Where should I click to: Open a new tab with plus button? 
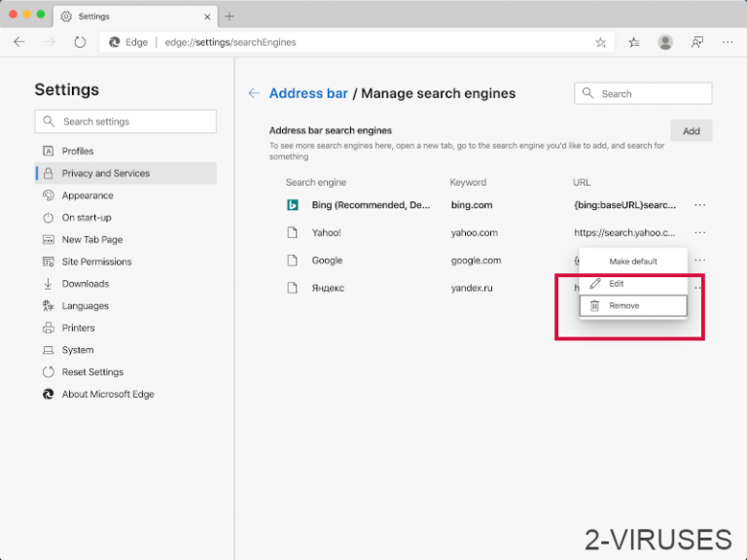230,16
